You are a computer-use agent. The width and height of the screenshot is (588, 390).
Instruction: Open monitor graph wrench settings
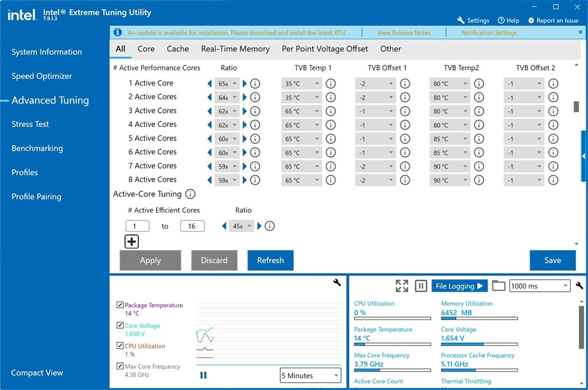[337, 282]
